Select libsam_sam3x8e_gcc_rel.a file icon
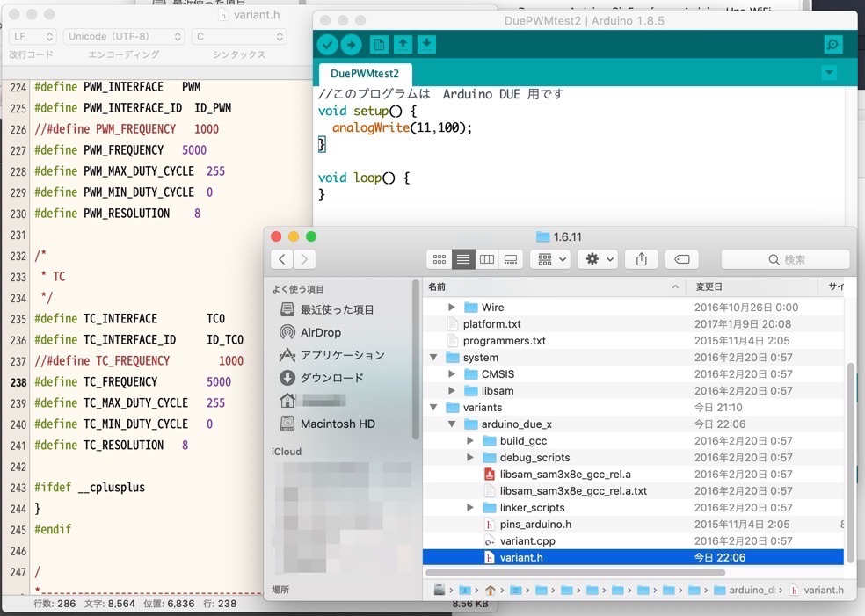This screenshot has height=616, width=865. click(489, 475)
